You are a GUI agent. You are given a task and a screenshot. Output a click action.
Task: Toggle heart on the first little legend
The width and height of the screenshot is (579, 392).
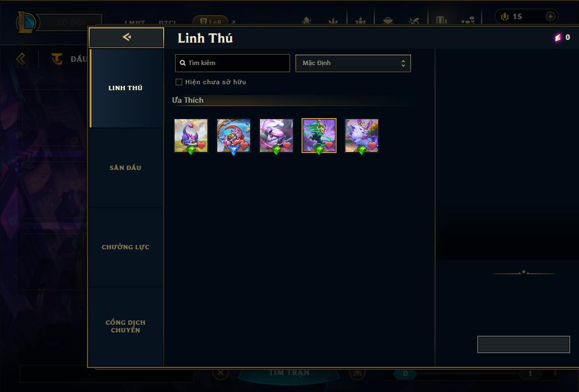pyautogui.click(x=201, y=145)
